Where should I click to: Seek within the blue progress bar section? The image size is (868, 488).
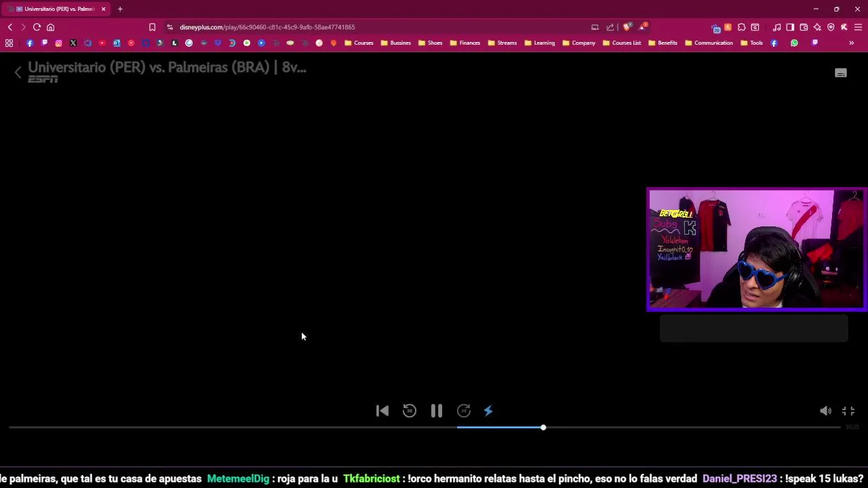pyautogui.click(x=499, y=428)
